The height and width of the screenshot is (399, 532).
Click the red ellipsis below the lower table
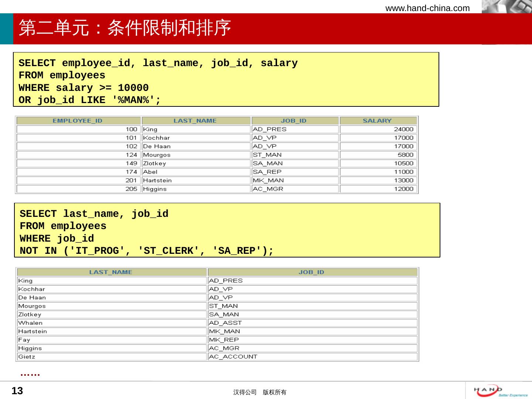pos(30,375)
